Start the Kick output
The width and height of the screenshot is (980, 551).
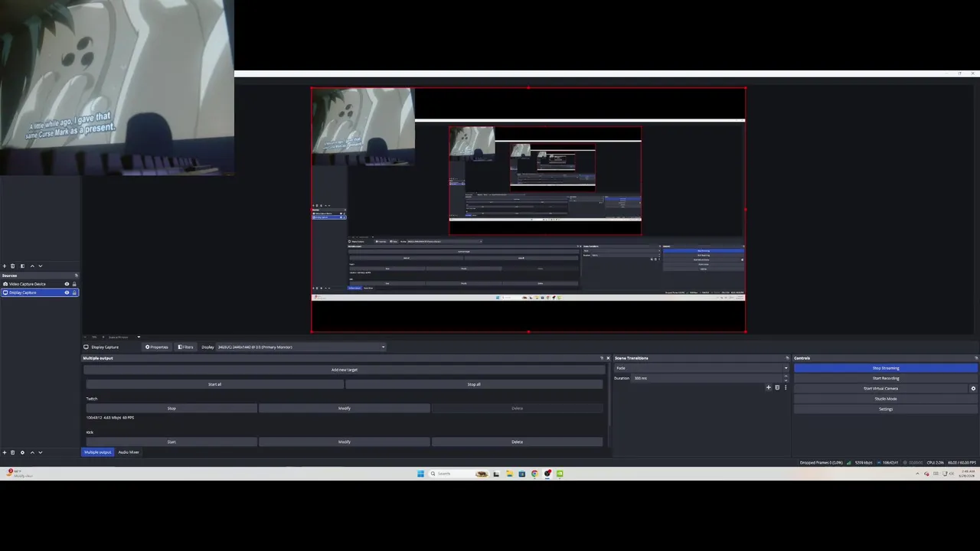[171, 442]
